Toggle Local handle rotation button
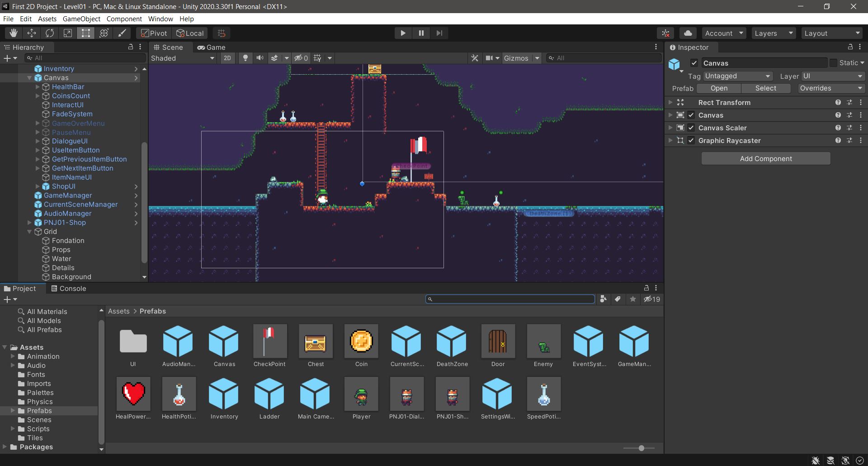Viewport: 868px width, 466px height. (x=190, y=33)
